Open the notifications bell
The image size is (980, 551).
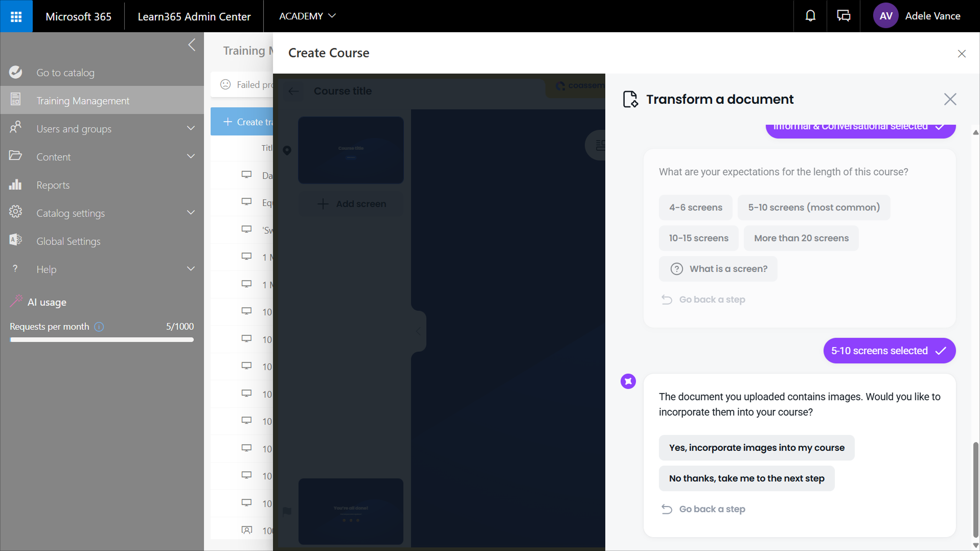810,16
